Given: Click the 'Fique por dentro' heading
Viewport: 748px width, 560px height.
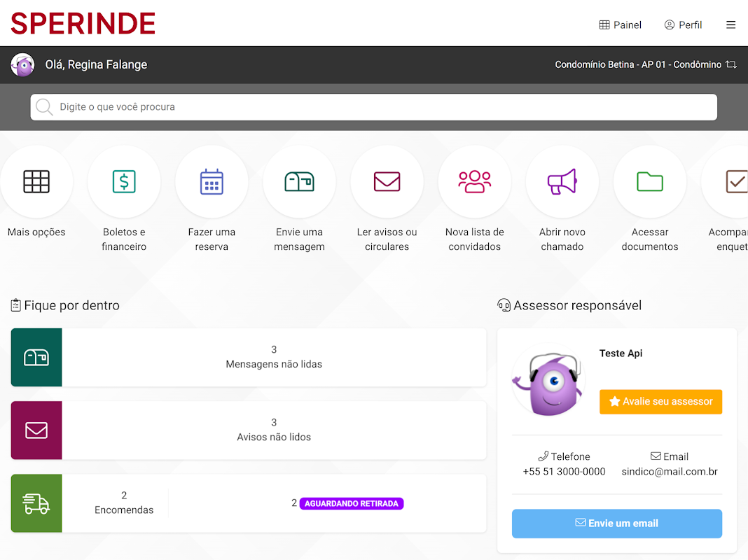Looking at the screenshot, I should point(71,305).
